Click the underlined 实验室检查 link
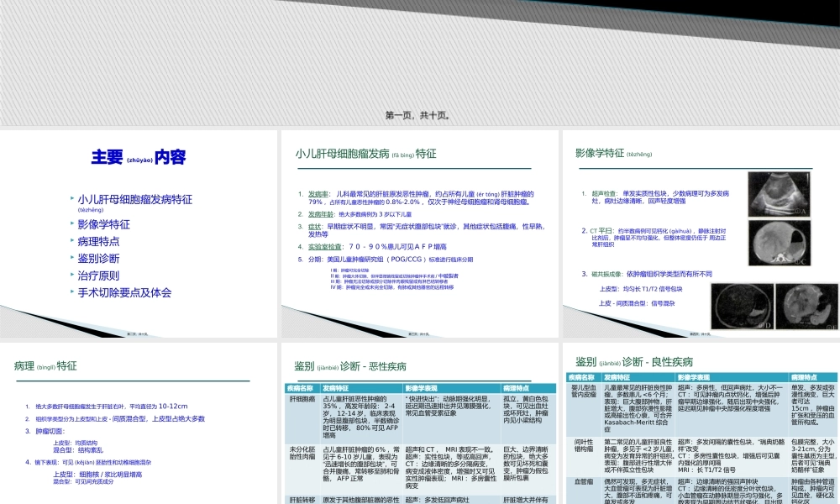The height and width of the screenshot is (504, 840). pyautogui.click(x=326, y=245)
